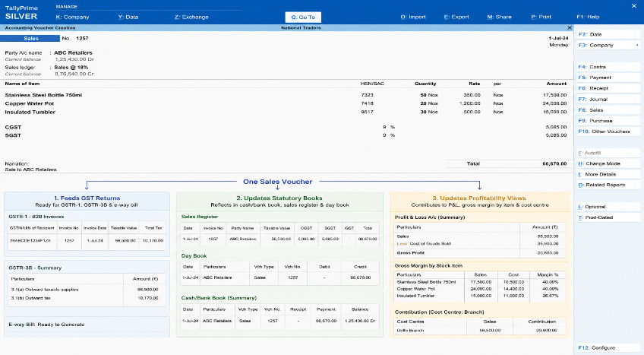Open the Y: Data menu

click(x=128, y=17)
